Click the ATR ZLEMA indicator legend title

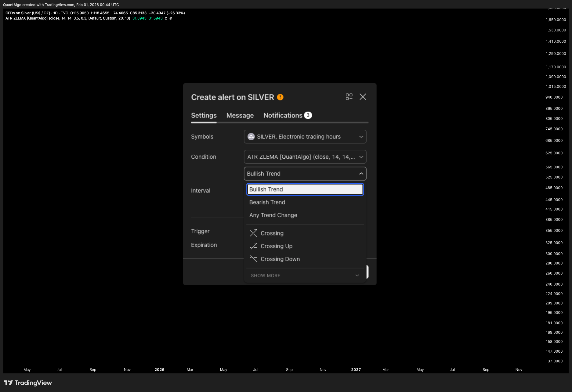click(68, 18)
